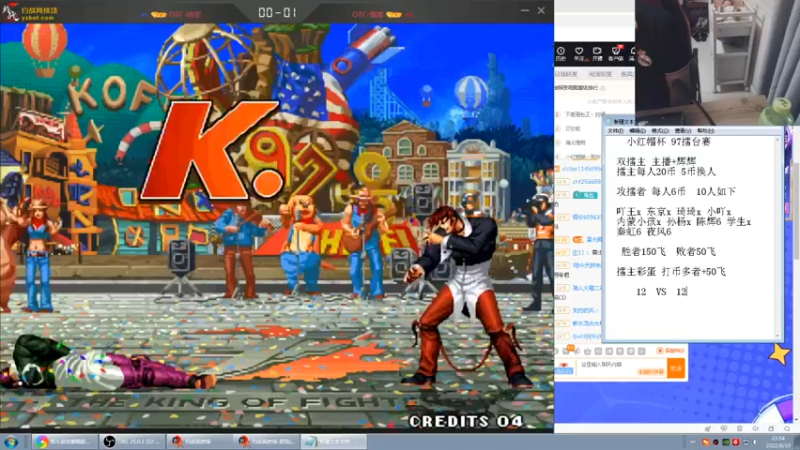Click the Notepad vertical scrollbar
This screenshot has height=450, width=800.
point(779,237)
